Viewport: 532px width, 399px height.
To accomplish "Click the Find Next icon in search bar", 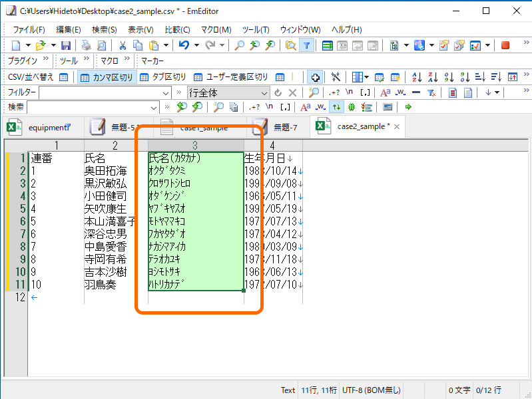I will tap(197, 107).
